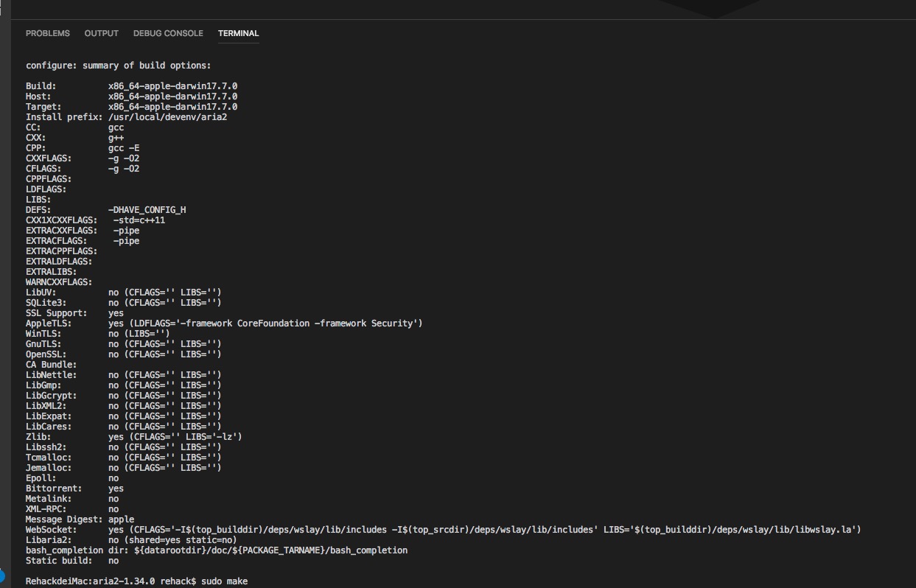
Task: Click the 'CXXFLAGS: -g -O2' line
Action: 83,158
